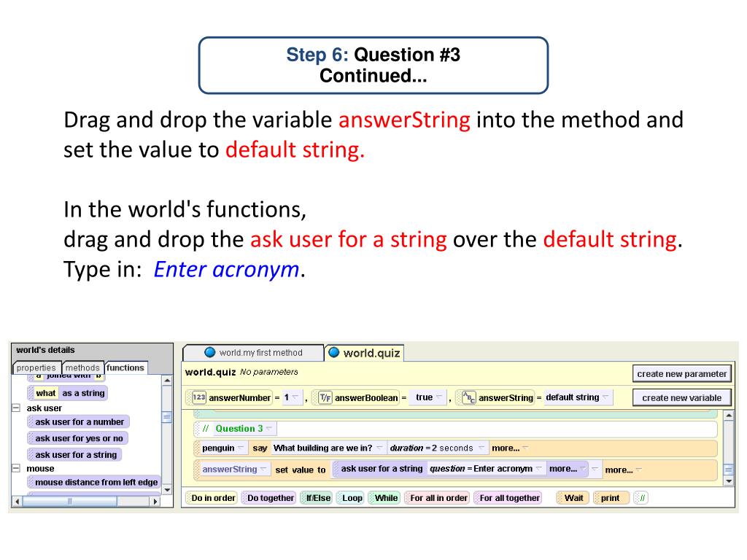
Task: Click the 'ask user for yes or no' function tile
Action: [x=77, y=438]
